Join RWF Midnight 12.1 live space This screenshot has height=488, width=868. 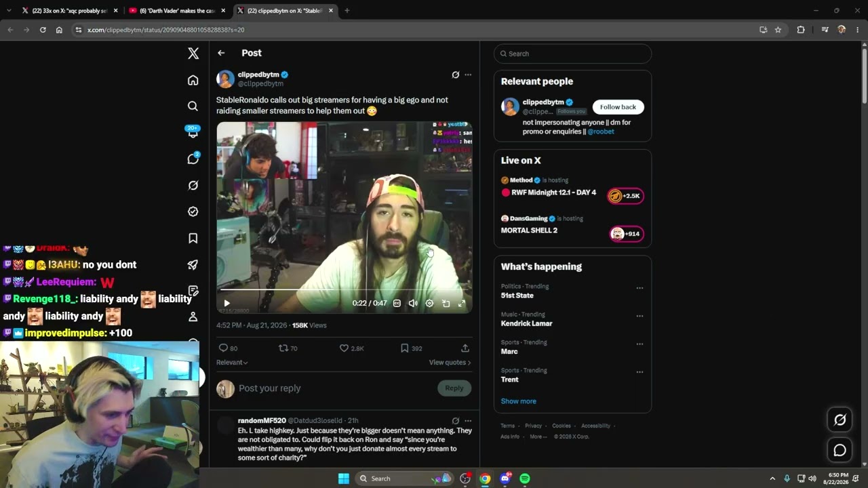625,196
